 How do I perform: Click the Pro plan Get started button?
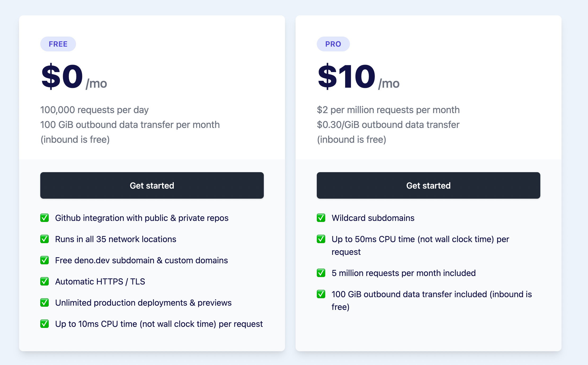429,185
